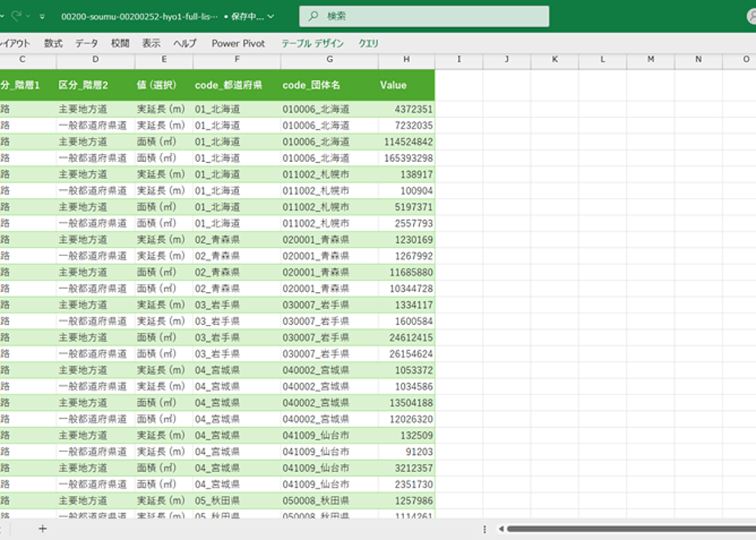Image resolution: width=756 pixels, height=540 pixels.
Task: Select the cell with value 2351730
Action: (x=407, y=484)
